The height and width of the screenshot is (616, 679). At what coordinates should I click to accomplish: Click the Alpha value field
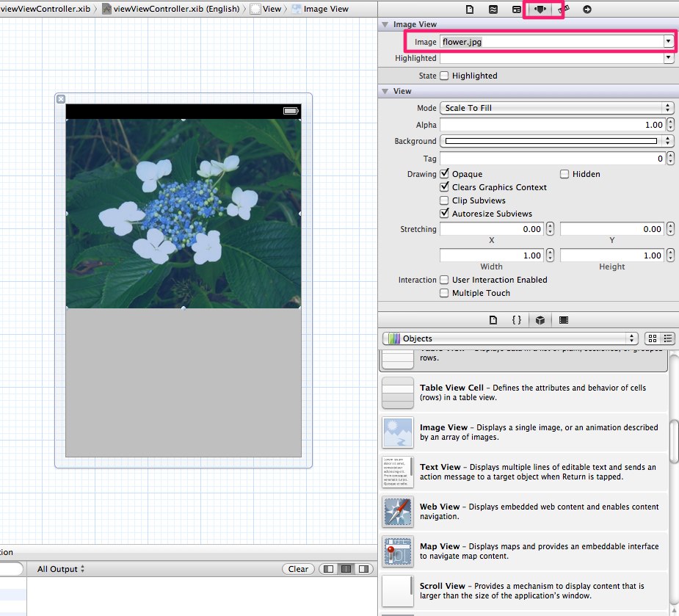[553, 125]
